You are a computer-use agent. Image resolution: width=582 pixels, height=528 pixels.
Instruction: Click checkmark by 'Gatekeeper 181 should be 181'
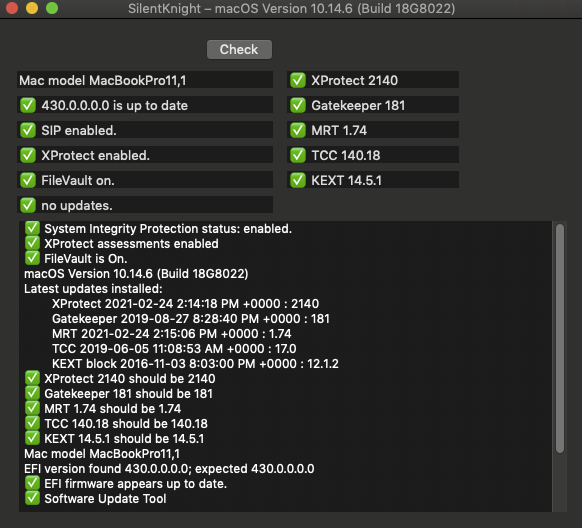pyautogui.click(x=32, y=393)
